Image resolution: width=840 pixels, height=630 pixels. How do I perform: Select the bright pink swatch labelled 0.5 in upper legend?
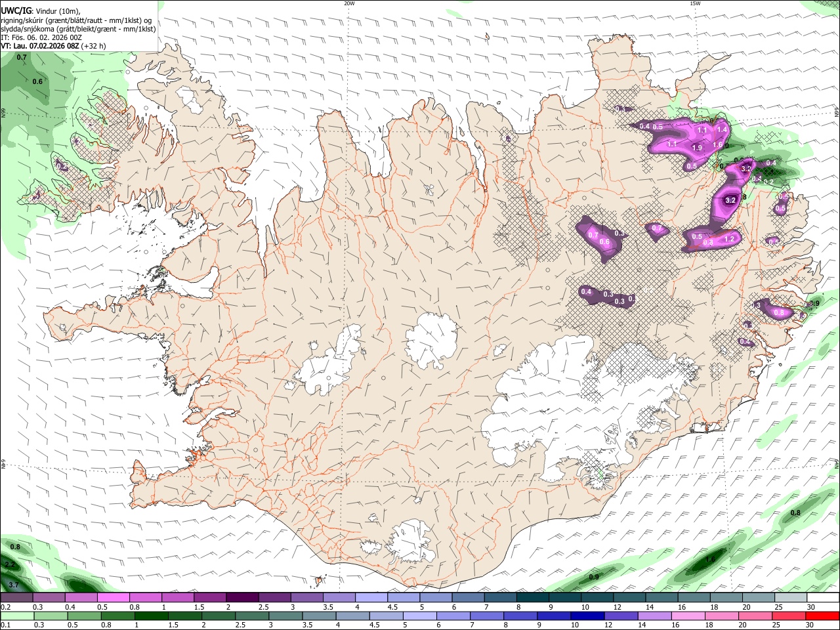click(113, 598)
